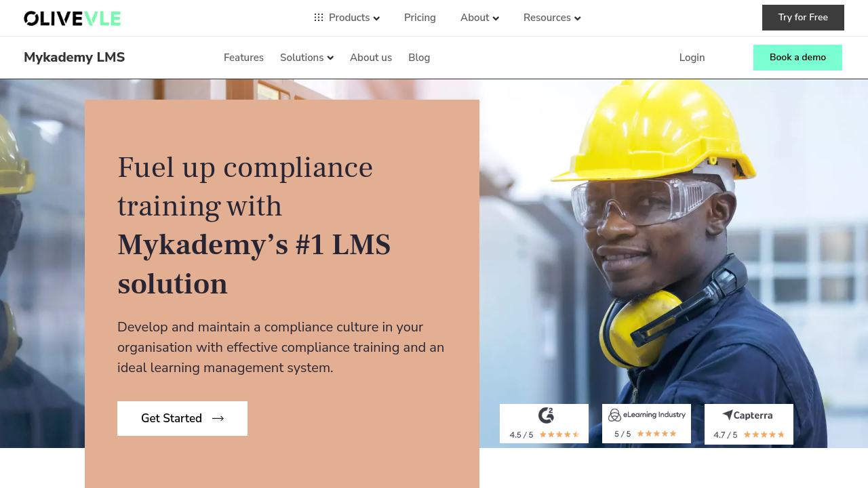The image size is (868, 488).
Task: Click the Mykademy LMS title
Action: pos(75,58)
